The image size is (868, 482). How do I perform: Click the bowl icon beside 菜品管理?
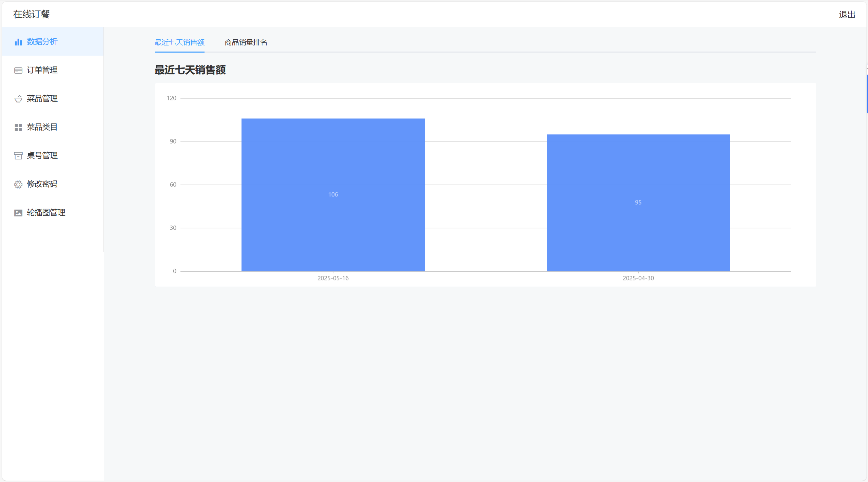pos(18,99)
